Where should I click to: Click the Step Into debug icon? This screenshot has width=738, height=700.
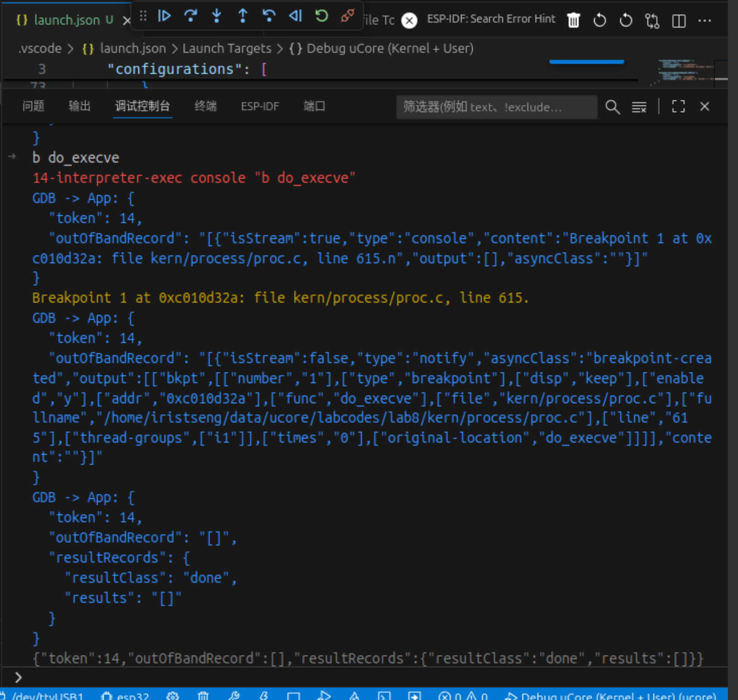pos(216,16)
